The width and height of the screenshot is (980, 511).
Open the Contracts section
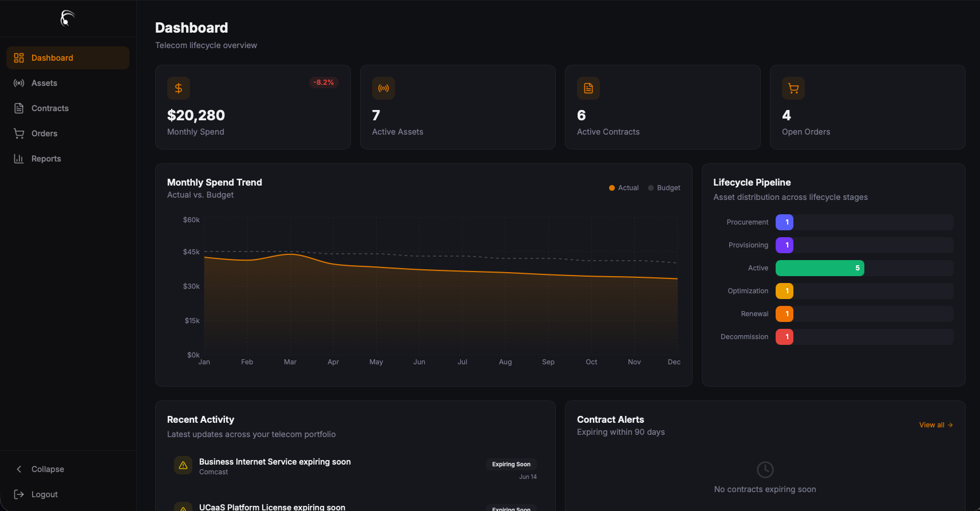point(68,108)
